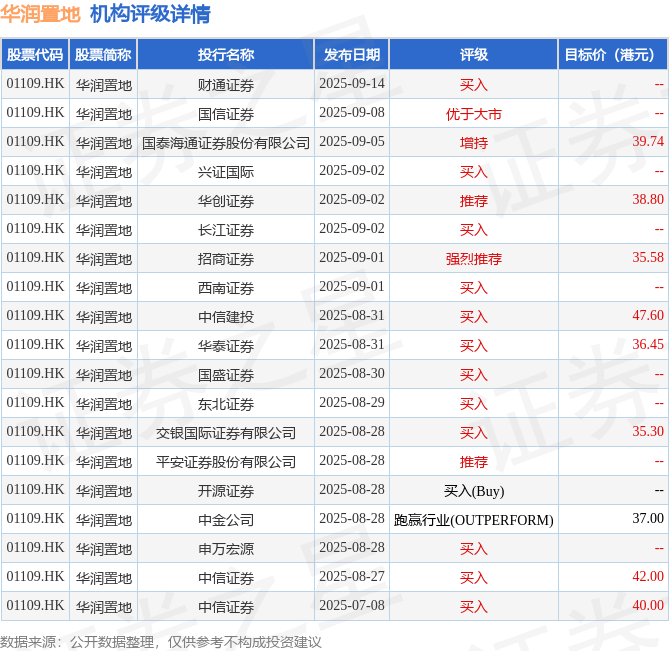Select the 中信建投 cell
This screenshot has width=669, height=651.
[x=226, y=317]
